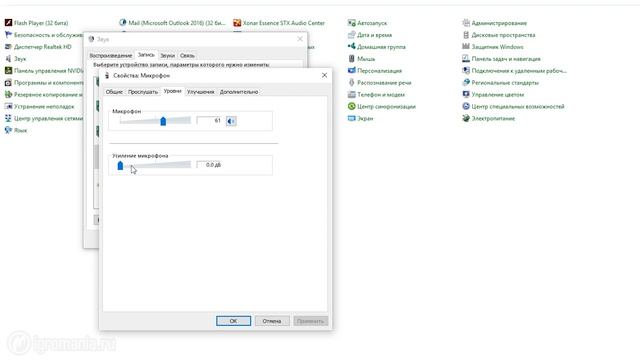The image size is (640, 360).
Task: Open Воспроизведение tab in Звук window
Action: [x=111, y=56]
